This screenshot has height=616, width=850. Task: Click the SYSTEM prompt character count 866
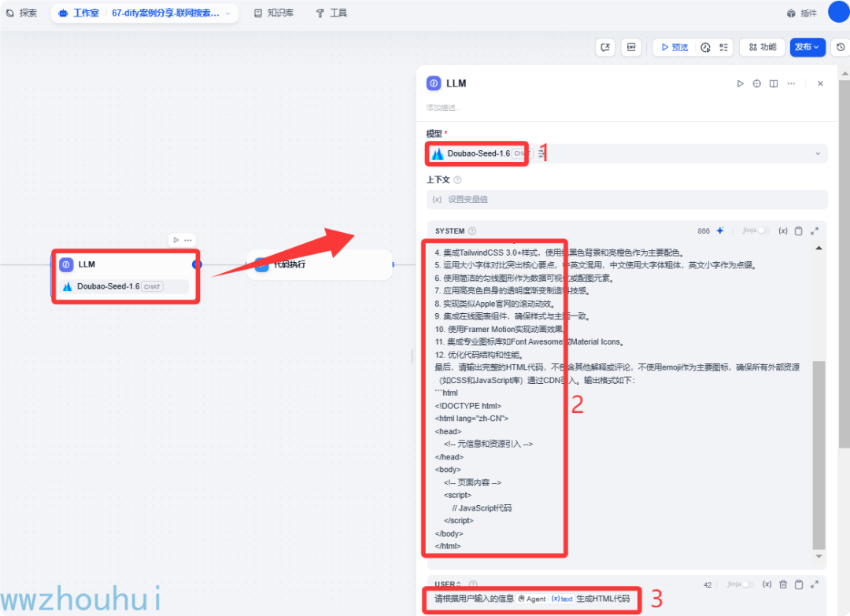704,231
